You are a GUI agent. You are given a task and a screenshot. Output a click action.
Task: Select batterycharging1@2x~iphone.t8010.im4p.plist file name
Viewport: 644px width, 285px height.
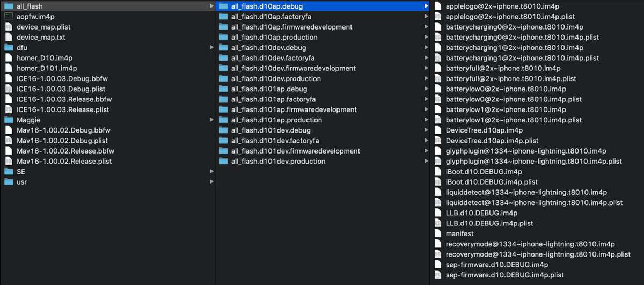[x=523, y=58]
